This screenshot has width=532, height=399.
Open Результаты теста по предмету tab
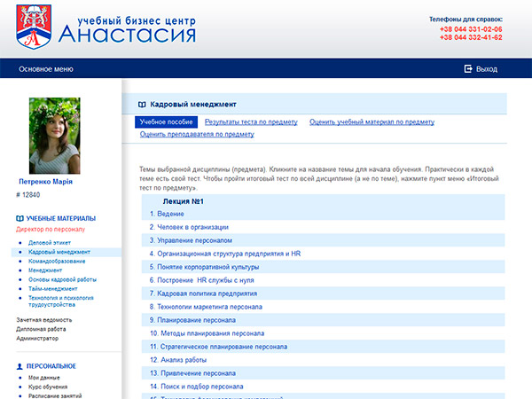point(251,121)
